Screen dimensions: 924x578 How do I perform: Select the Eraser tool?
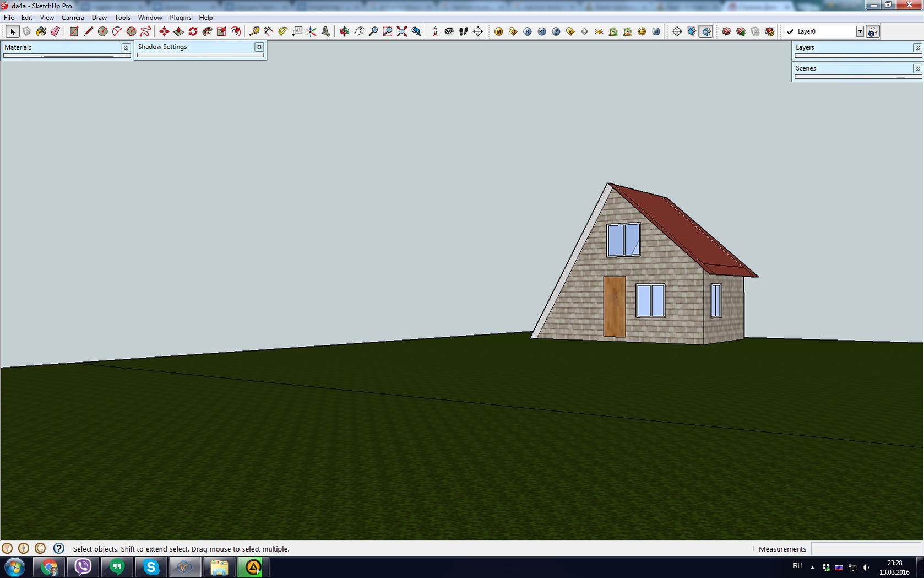coord(56,31)
